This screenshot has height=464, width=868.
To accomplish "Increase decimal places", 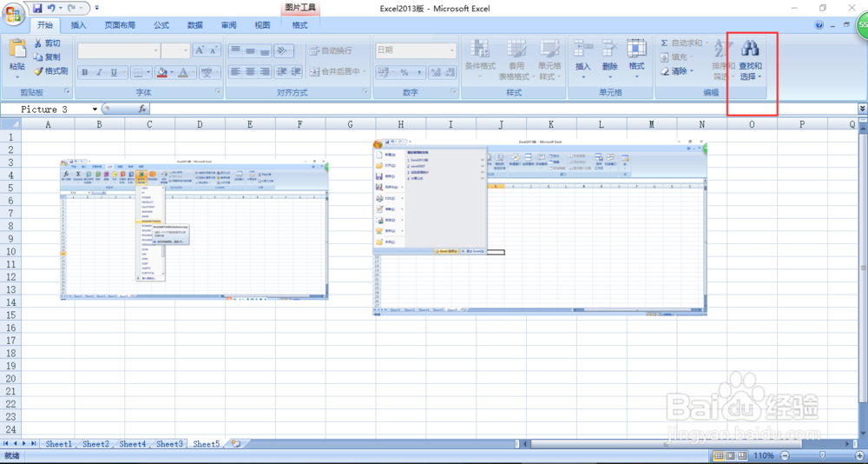I will [436, 72].
